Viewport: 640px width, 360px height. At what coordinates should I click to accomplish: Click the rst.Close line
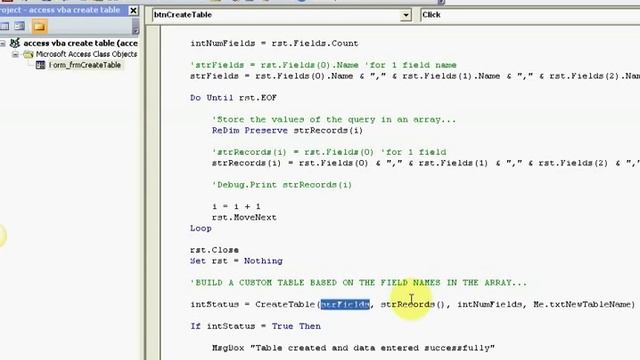(214, 250)
